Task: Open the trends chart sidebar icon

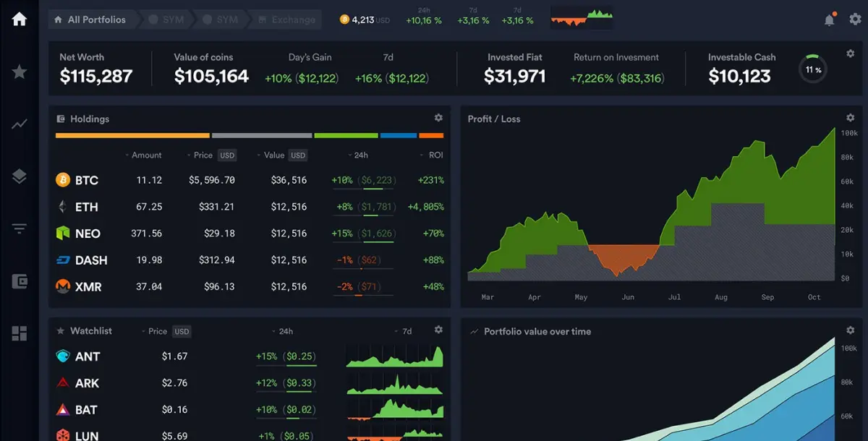Action: tap(20, 124)
